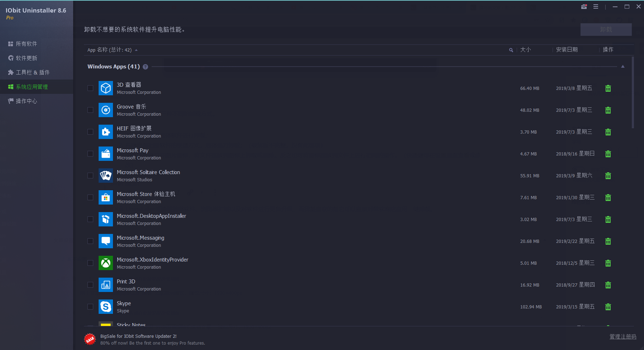
Task: Open the search magnifier in list header
Action: (x=511, y=50)
